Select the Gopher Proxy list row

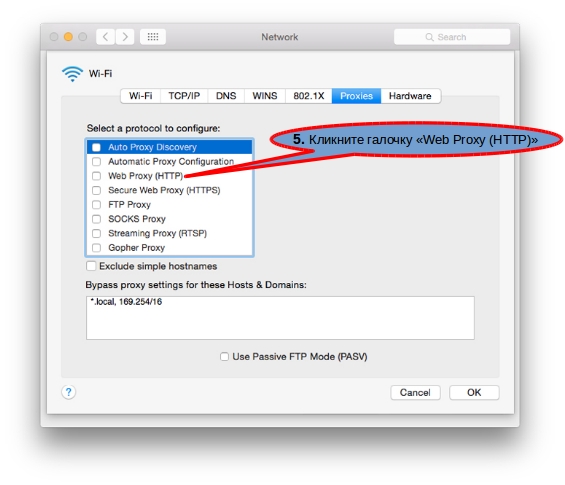(x=169, y=248)
